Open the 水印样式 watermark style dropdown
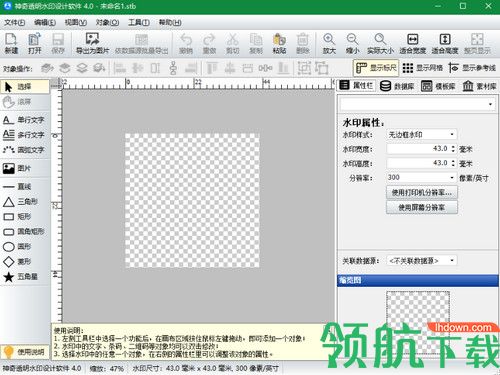 (x=422, y=134)
